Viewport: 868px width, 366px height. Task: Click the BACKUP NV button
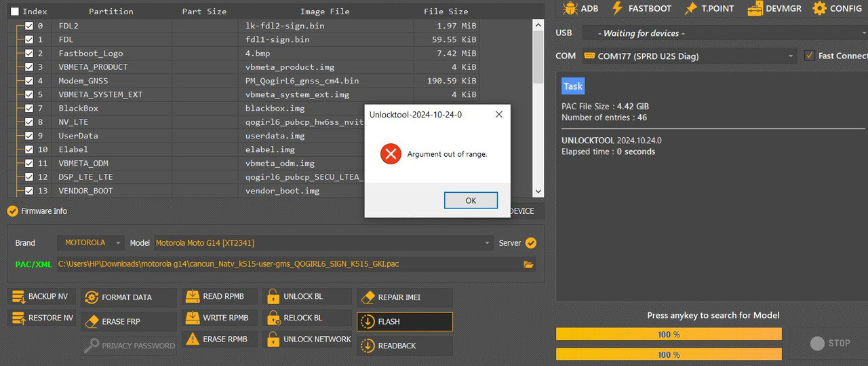[43, 296]
